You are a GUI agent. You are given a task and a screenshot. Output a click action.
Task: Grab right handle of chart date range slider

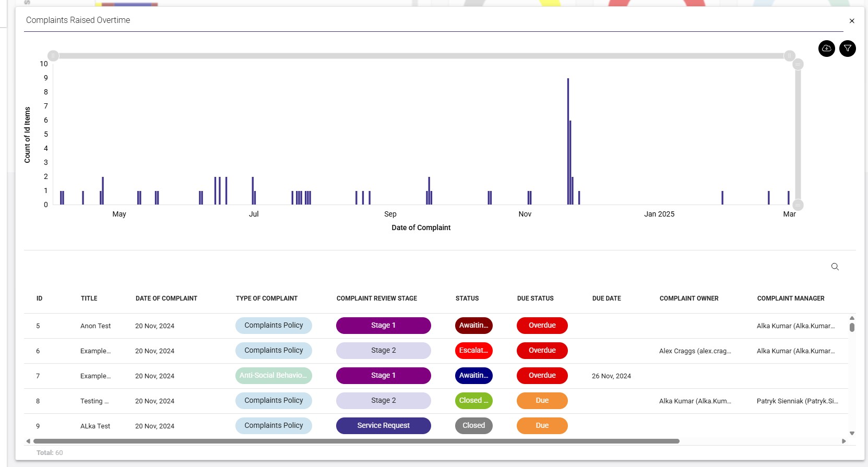[x=790, y=55]
